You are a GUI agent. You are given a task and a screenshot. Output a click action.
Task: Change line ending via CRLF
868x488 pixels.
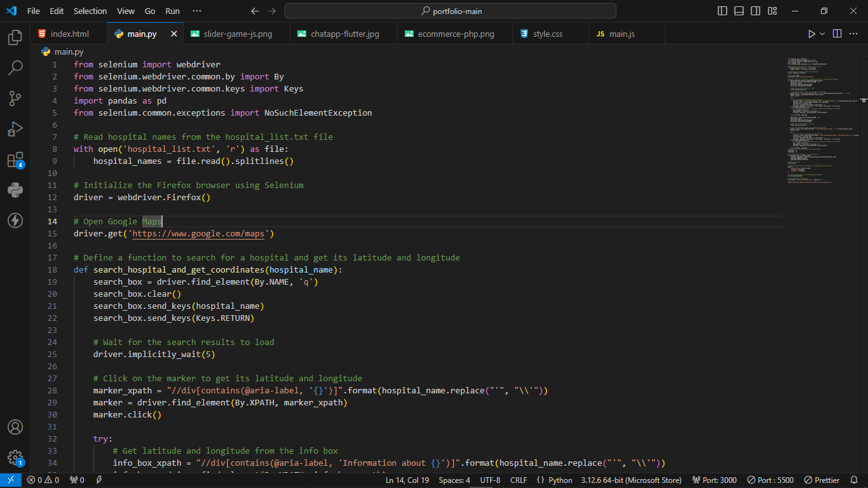[x=519, y=480]
